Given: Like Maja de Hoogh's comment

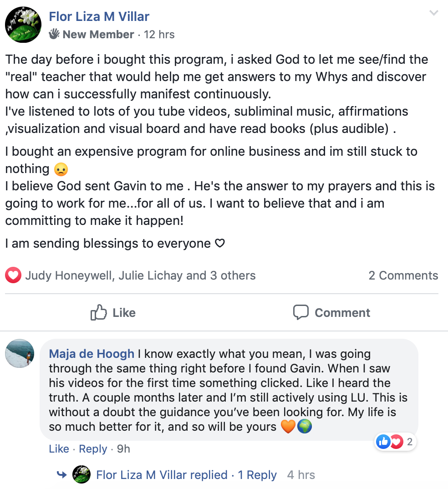Looking at the screenshot, I should click(59, 448).
